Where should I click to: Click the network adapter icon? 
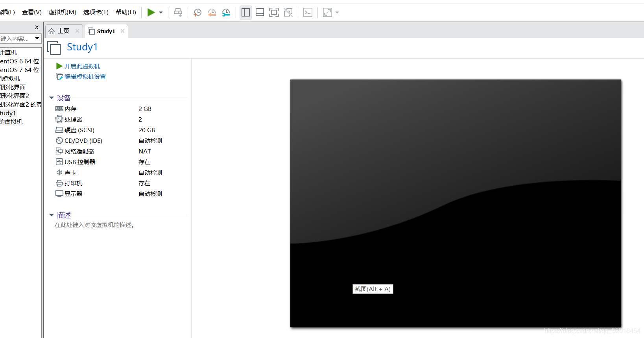(x=59, y=151)
